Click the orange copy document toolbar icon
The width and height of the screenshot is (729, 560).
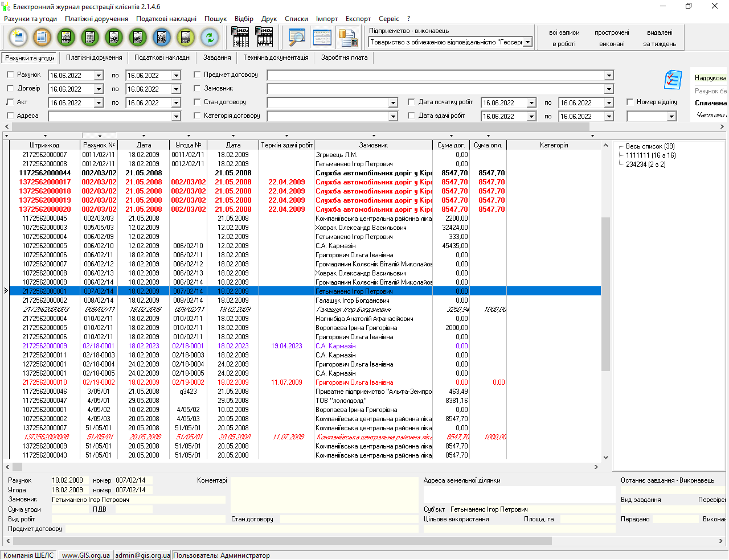point(42,38)
